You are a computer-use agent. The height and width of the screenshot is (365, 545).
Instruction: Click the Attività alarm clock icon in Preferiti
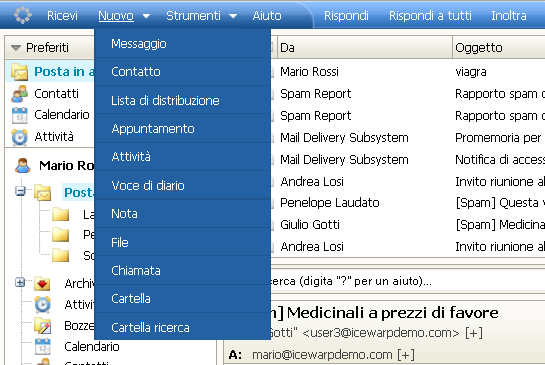click(x=19, y=137)
